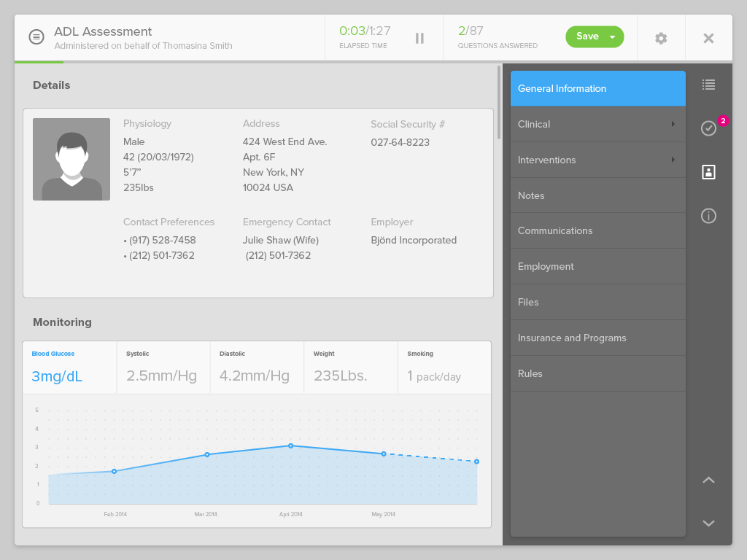The width and height of the screenshot is (747, 560).
Task: Select General Information menu item
Action: (x=598, y=88)
